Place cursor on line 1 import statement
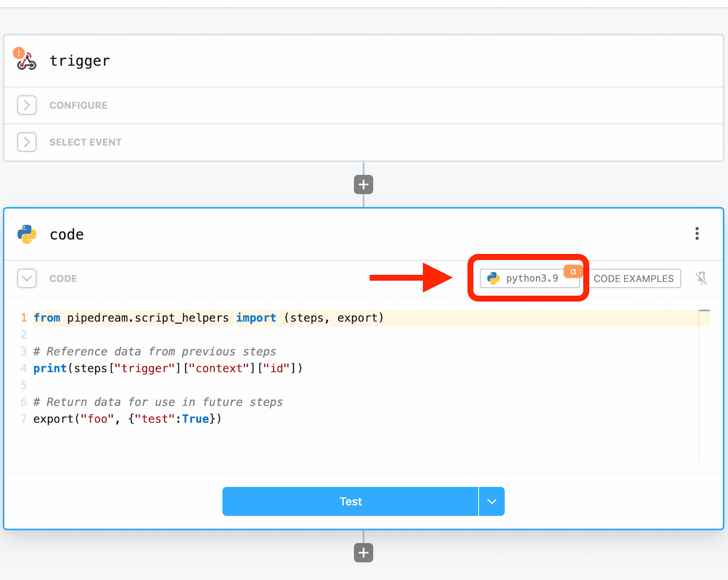Viewport: 728px width, 580px height. click(208, 318)
